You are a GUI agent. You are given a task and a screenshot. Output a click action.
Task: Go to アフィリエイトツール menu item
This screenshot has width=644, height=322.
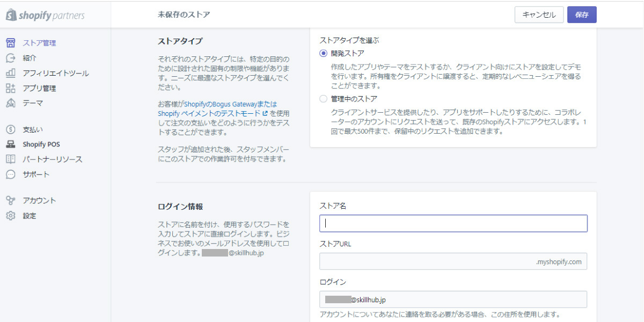coord(56,73)
